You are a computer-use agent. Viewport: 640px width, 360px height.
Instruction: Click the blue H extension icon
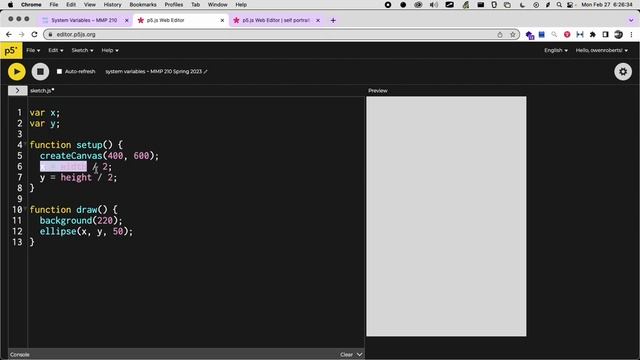click(580, 35)
